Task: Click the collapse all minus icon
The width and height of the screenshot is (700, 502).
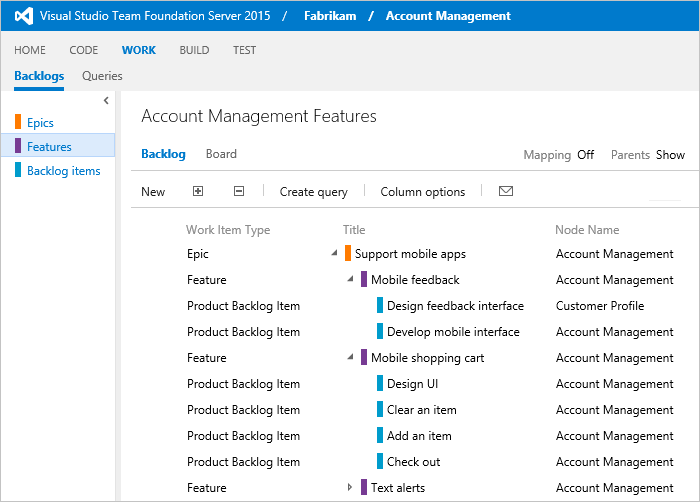Action: click(239, 191)
